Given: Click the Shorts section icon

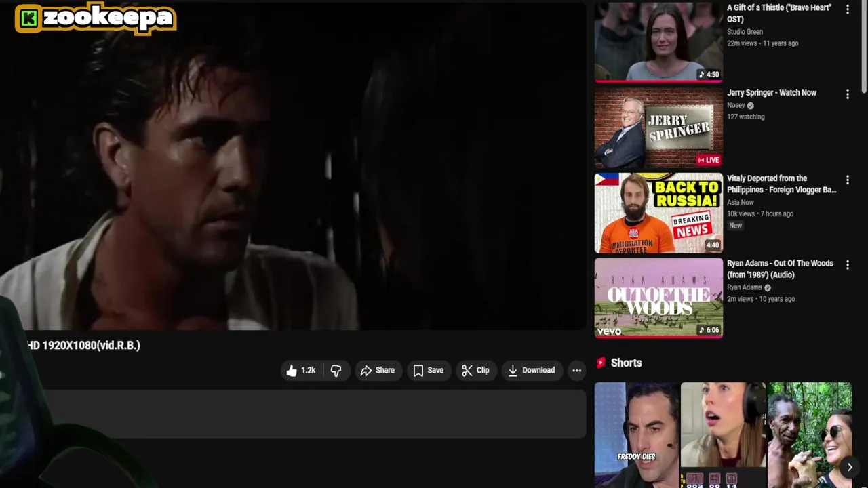Looking at the screenshot, I should [600, 363].
